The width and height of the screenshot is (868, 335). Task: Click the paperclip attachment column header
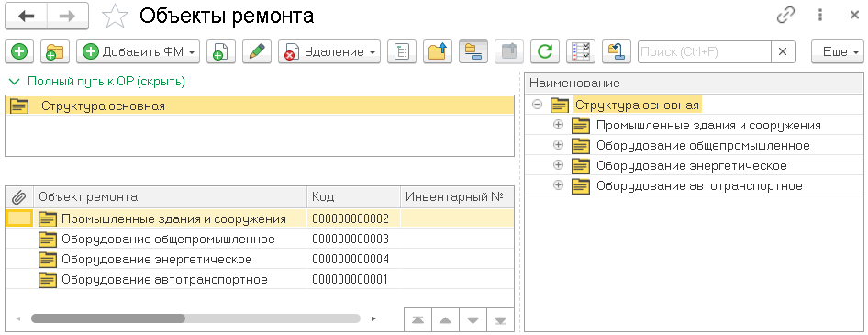pos(19,196)
